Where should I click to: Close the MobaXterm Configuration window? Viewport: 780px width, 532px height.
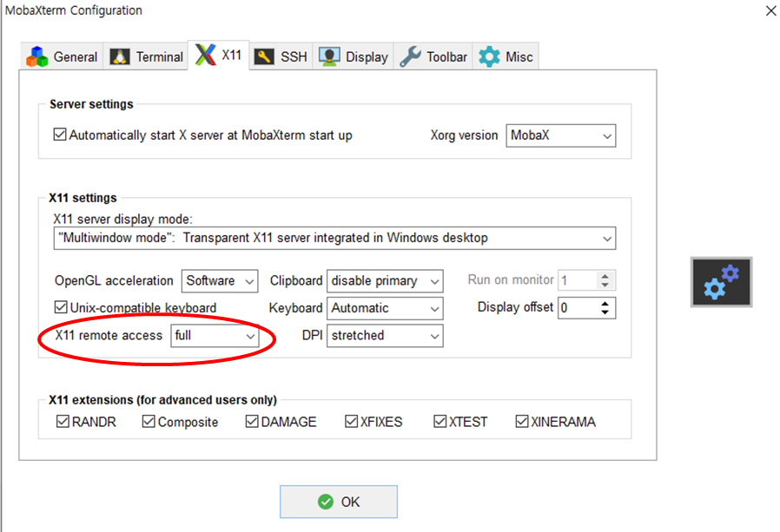pos(771,10)
